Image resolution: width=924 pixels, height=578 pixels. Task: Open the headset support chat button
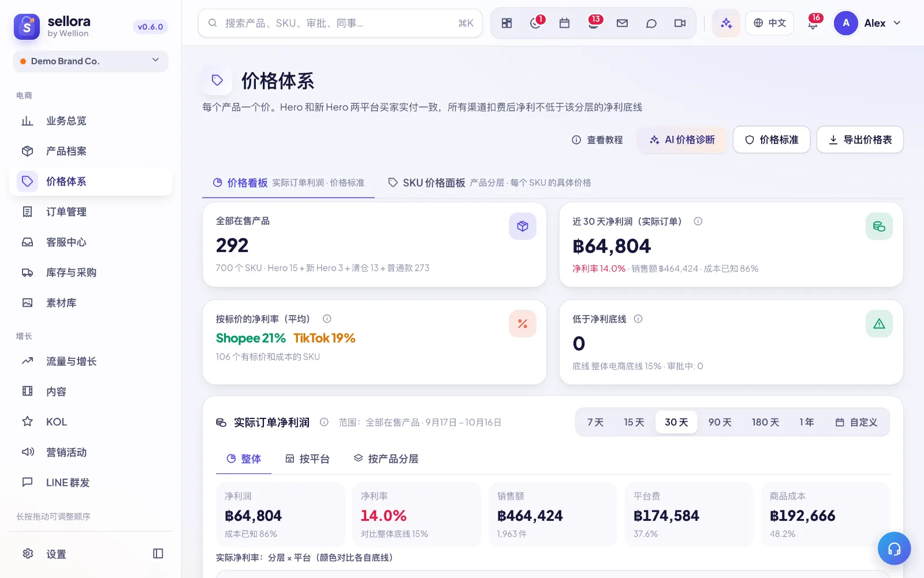coord(894,549)
